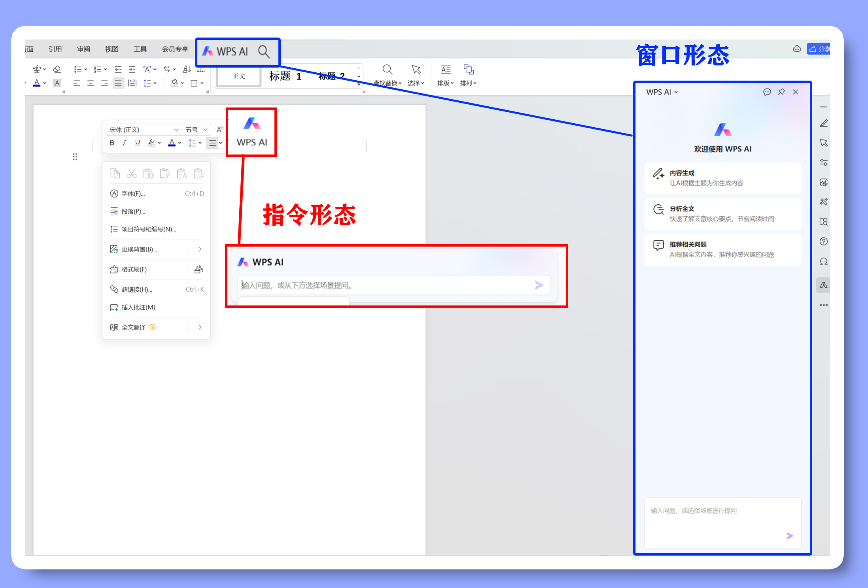Click WPS AI button in mini toolbar

pos(252,132)
